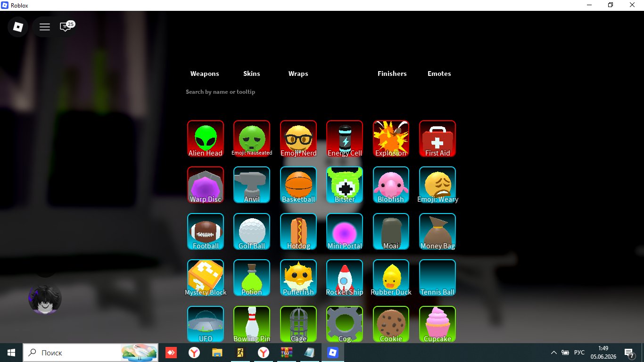Choose the Hotdog item
The height and width of the screenshot is (362, 644).
tap(298, 231)
